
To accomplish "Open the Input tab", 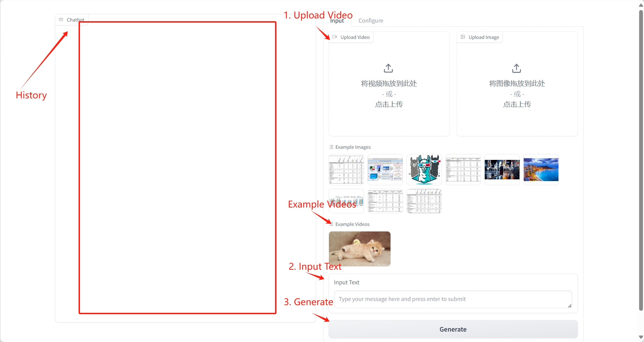I will click(337, 21).
